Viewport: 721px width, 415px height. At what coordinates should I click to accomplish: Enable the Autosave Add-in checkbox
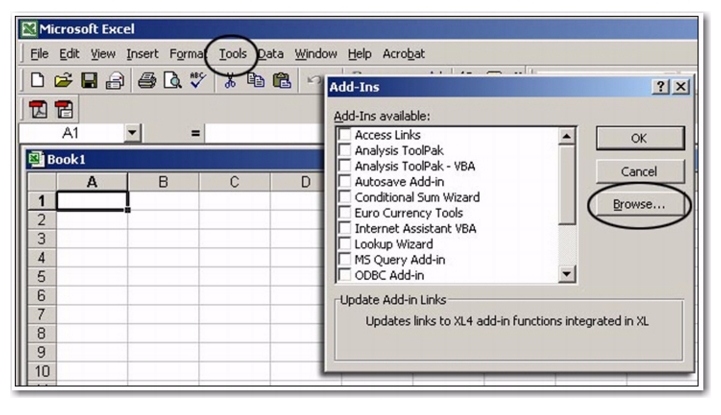point(344,182)
